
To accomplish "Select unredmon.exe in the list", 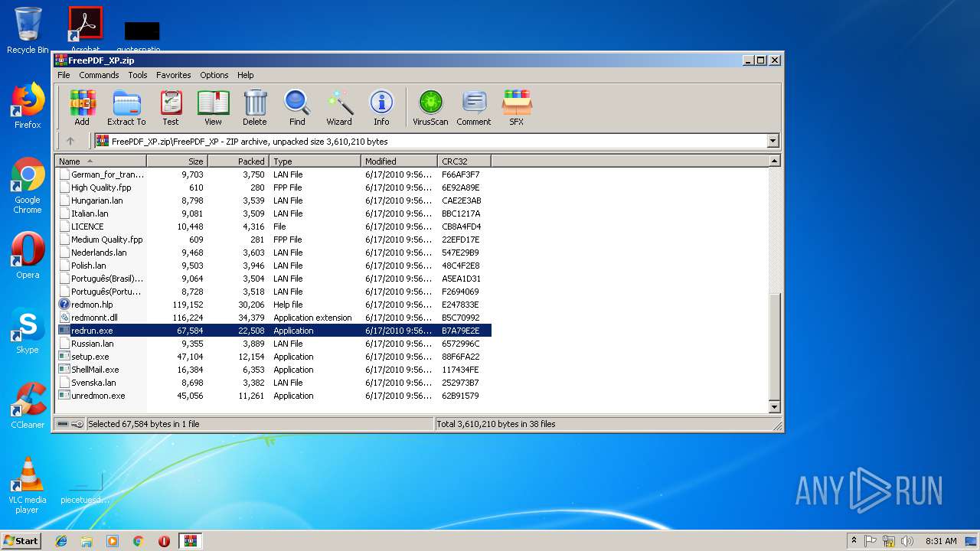I will click(x=273, y=396).
